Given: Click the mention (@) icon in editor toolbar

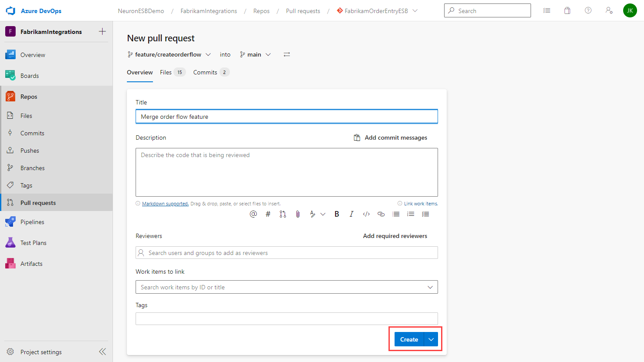Looking at the screenshot, I should point(253,214).
